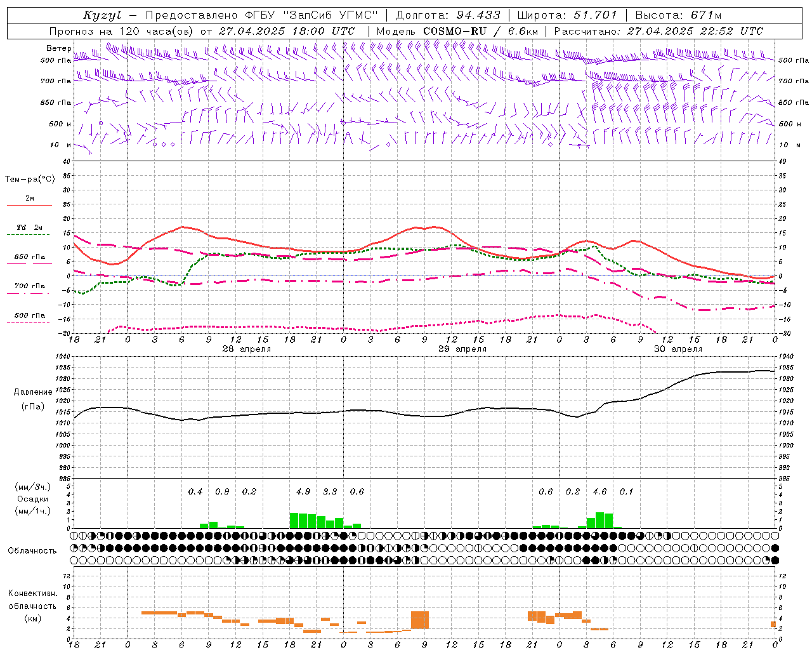The height and width of the screenshot is (650, 812).
Task: Click the 'Широта: 51.701' latitude value
Action: [x=567, y=15]
